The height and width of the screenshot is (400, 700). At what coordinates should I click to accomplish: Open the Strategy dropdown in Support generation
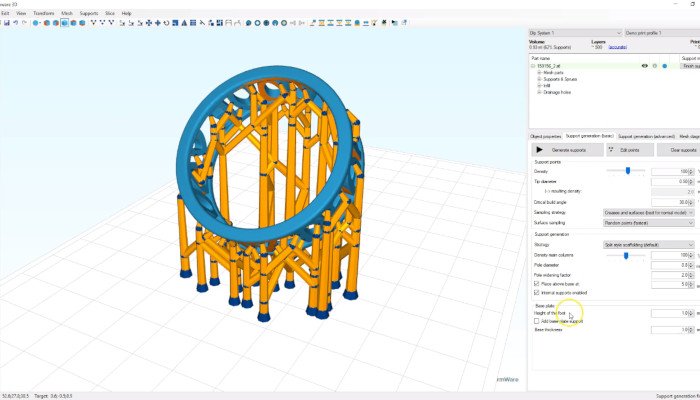point(649,243)
